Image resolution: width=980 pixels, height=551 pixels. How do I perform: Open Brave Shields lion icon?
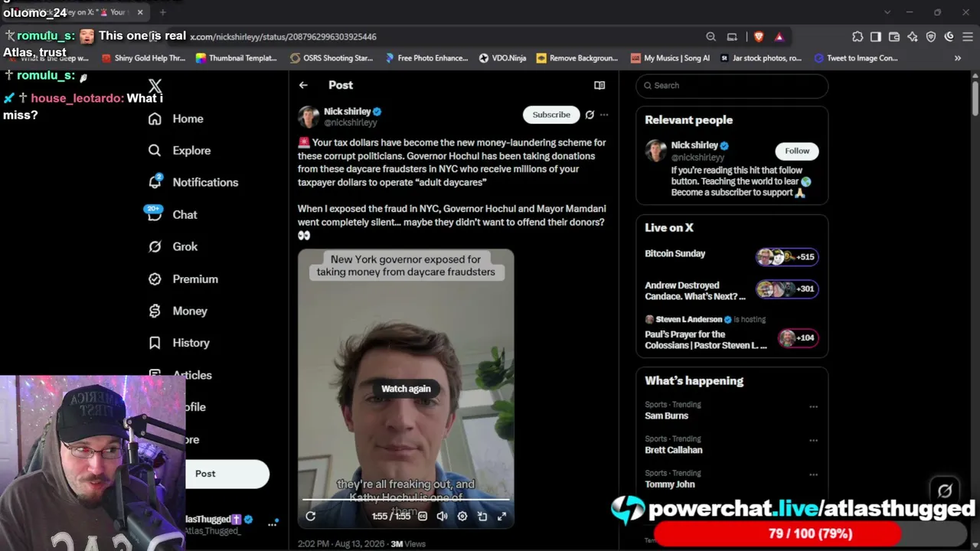pyautogui.click(x=759, y=37)
